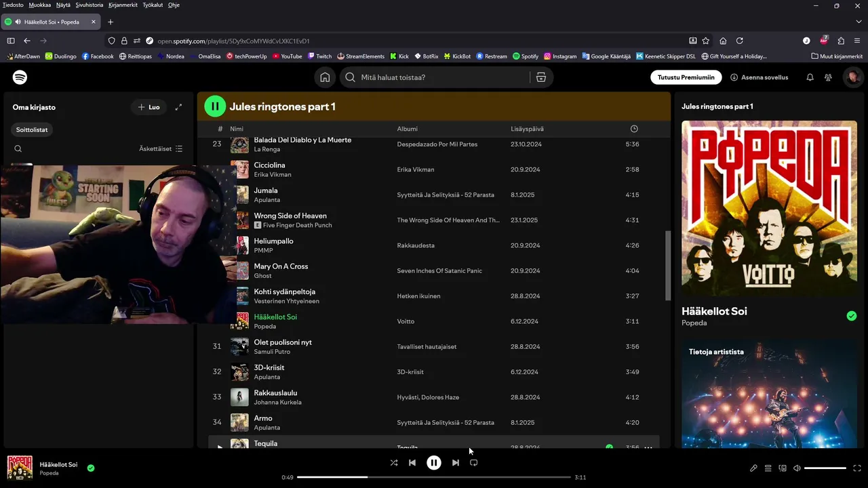Open the notifications bell
Screen dimensions: 868x488
[x=810, y=77]
